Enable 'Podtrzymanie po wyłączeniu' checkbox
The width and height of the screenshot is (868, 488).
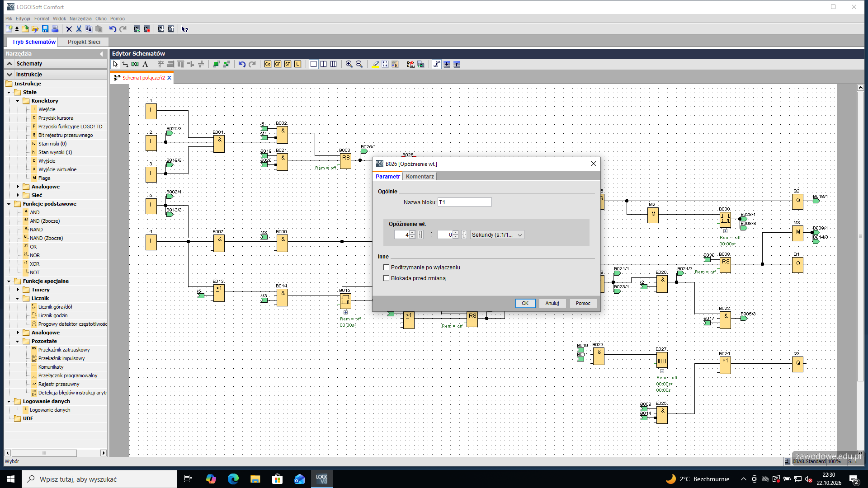386,267
